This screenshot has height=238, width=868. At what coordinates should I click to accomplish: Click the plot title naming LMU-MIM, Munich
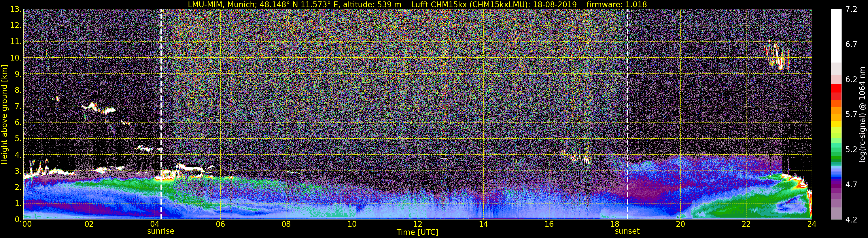pyautogui.click(x=417, y=4)
